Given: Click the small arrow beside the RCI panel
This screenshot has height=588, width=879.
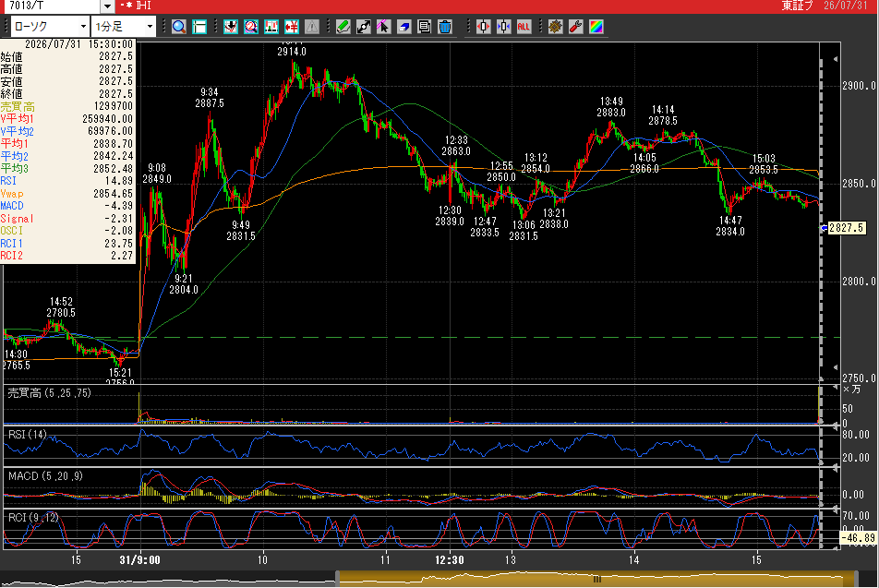Looking at the screenshot, I should click(x=836, y=510).
